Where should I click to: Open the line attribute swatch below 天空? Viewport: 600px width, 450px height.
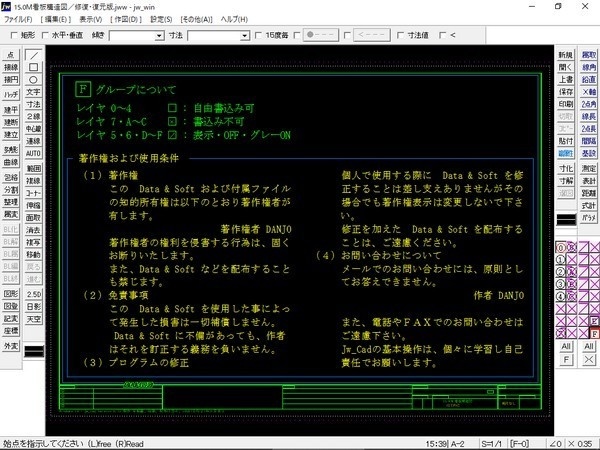(34, 351)
